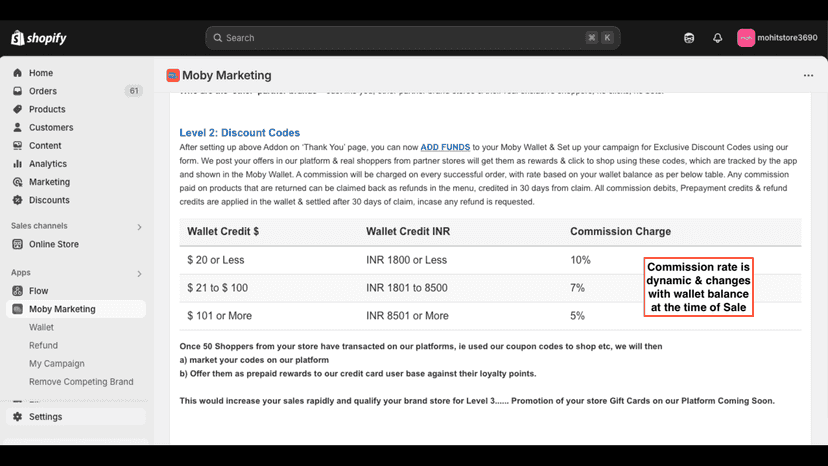Click the Products tag icon
The height and width of the screenshot is (466, 828).
(17, 109)
